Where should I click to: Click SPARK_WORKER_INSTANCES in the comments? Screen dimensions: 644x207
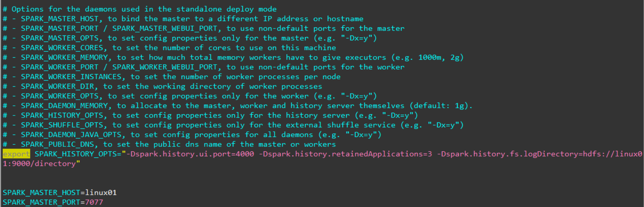pos(71,77)
